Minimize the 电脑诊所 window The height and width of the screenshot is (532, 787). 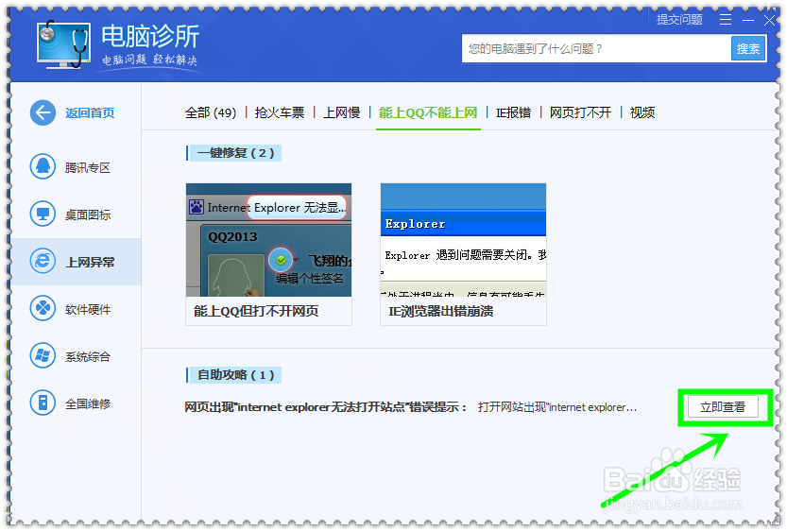pyautogui.click(x=748, y=20)
